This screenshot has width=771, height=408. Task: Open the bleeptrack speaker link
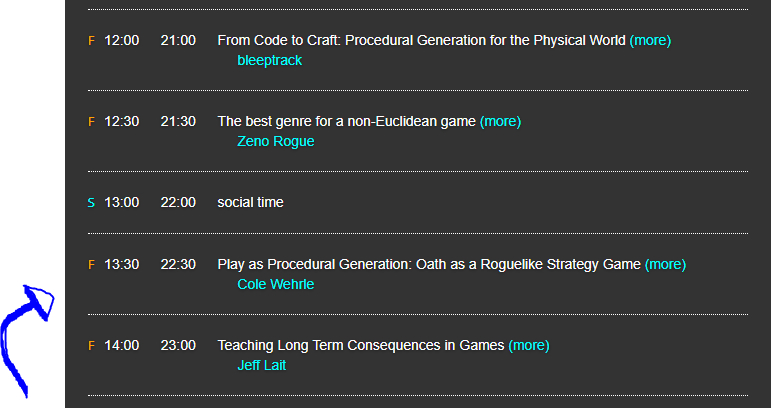[269, 60]
